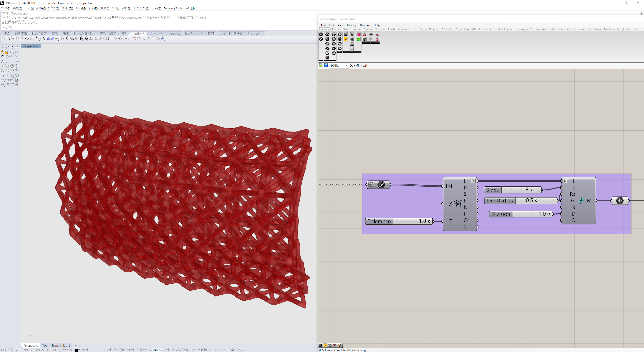644x352 pixels.
Task: Click the End Radius slider label
Action: (x=500, y=201)
